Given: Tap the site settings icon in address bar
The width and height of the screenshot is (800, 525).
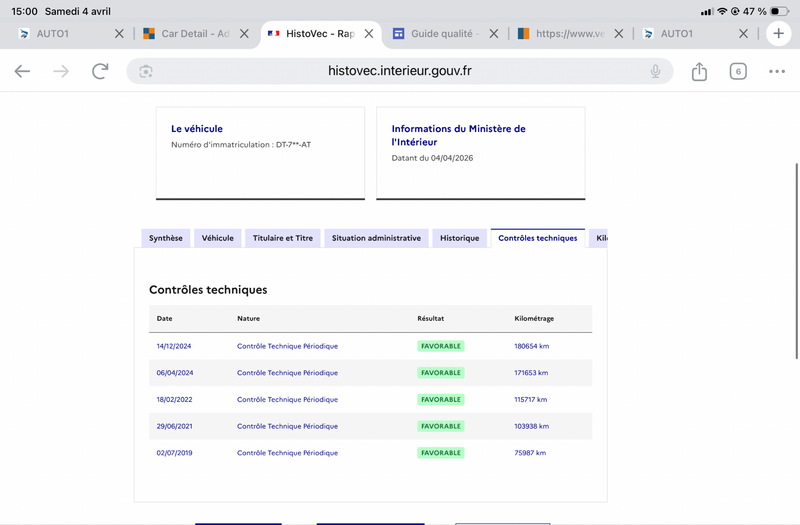Looking at the screenshot, I should tap(146, 71).
